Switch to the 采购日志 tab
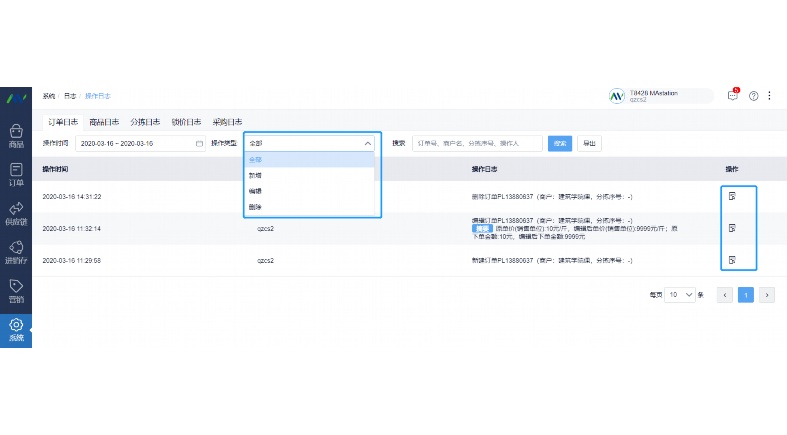Screen dimensions: 787x435 pos(227,122)
